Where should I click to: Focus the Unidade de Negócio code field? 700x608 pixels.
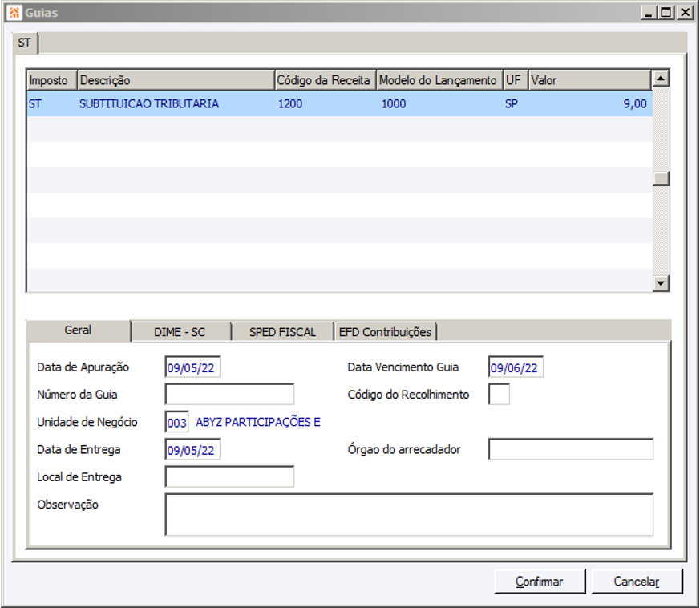point(176,422)
